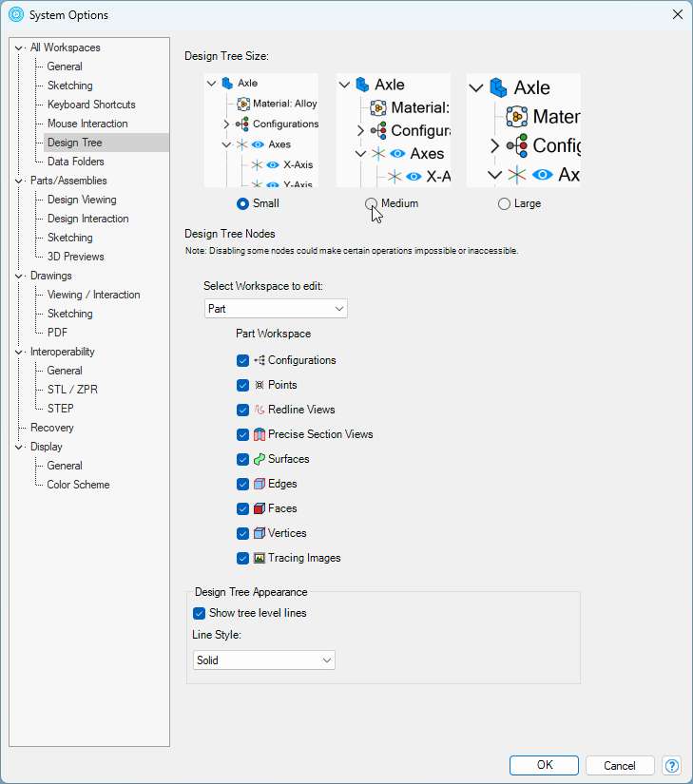
Task: Uncheck the Configurations node checkbox
Action: 242,360
